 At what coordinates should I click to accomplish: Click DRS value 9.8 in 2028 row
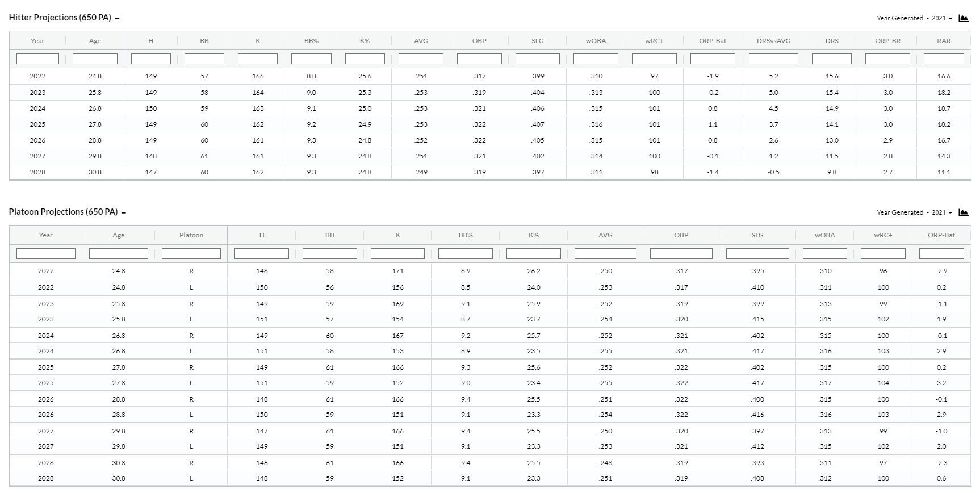pos(832,172)
